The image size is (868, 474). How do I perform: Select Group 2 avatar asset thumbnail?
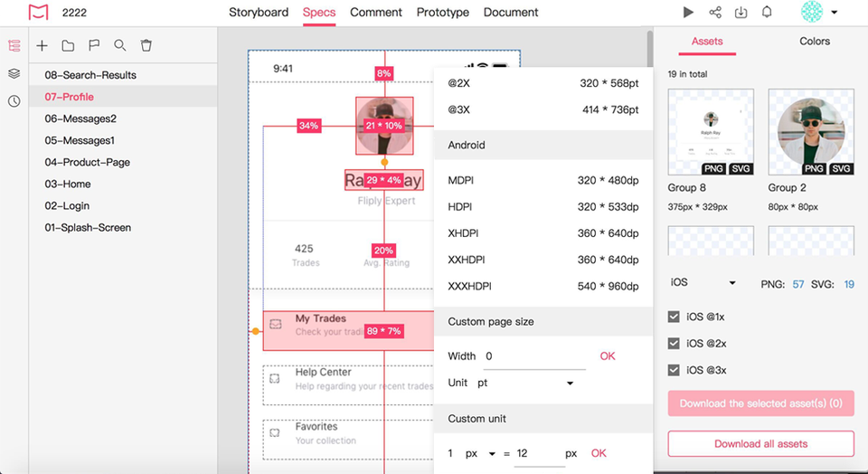click(x=811, y=132)
